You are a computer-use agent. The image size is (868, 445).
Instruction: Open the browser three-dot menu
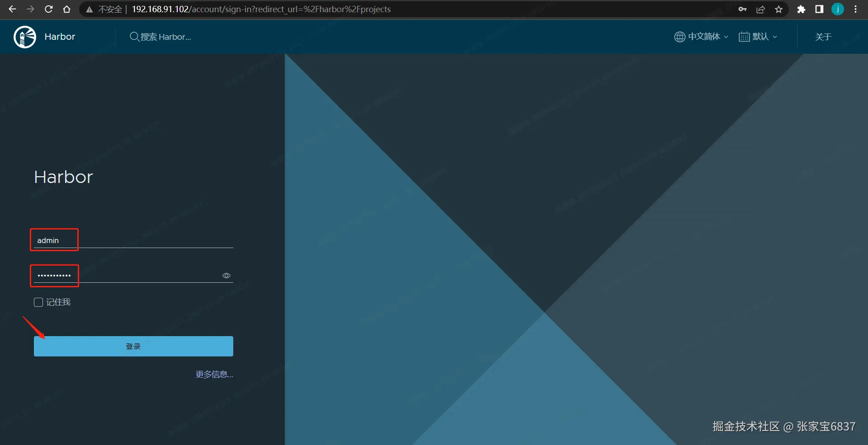[856, 9]
